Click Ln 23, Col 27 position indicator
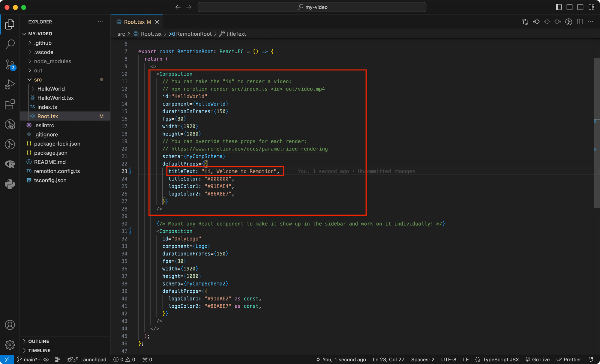 pos(388,360)
